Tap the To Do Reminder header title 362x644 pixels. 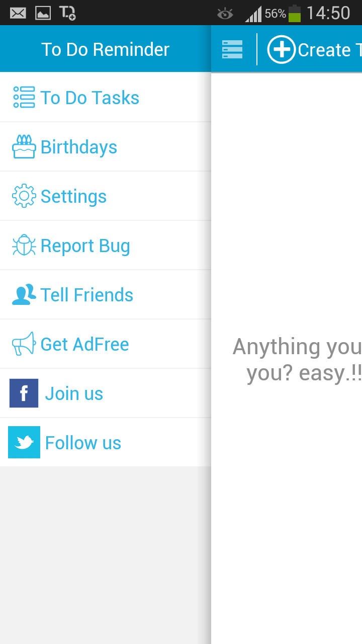coord(106,49)
